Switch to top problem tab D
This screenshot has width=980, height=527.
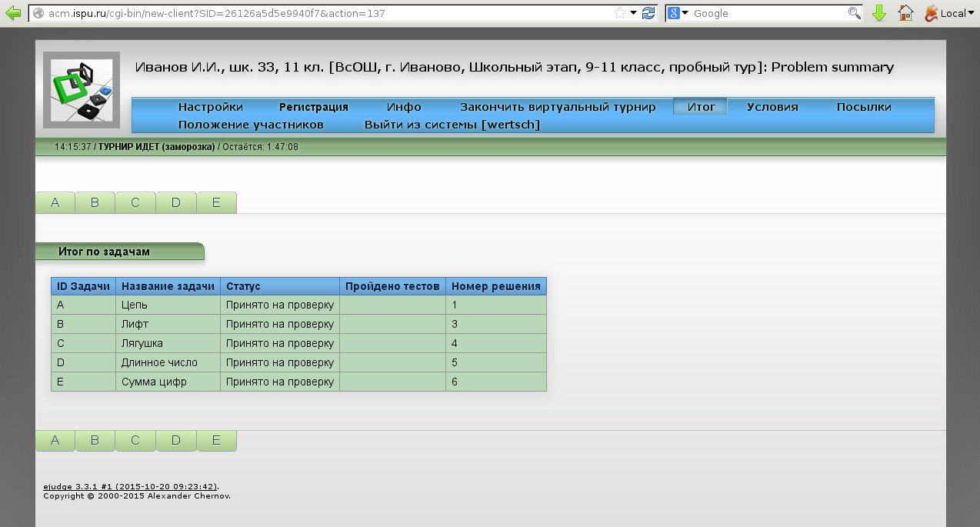click(176, 202)
